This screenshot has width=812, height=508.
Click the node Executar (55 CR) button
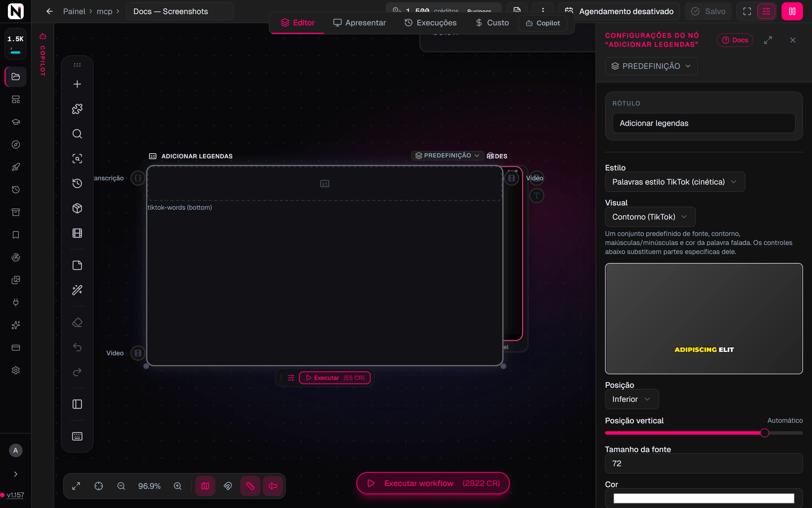335,378
